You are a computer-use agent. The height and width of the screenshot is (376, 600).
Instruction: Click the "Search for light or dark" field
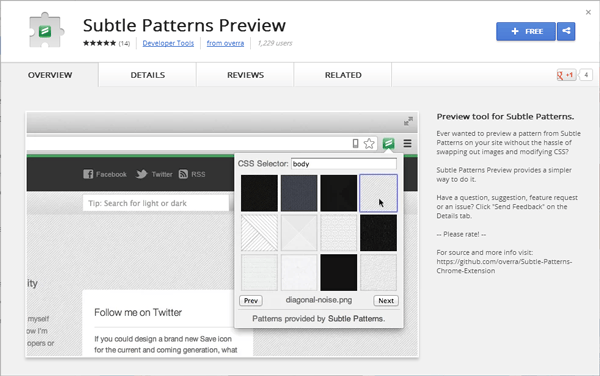click(156, 203)
